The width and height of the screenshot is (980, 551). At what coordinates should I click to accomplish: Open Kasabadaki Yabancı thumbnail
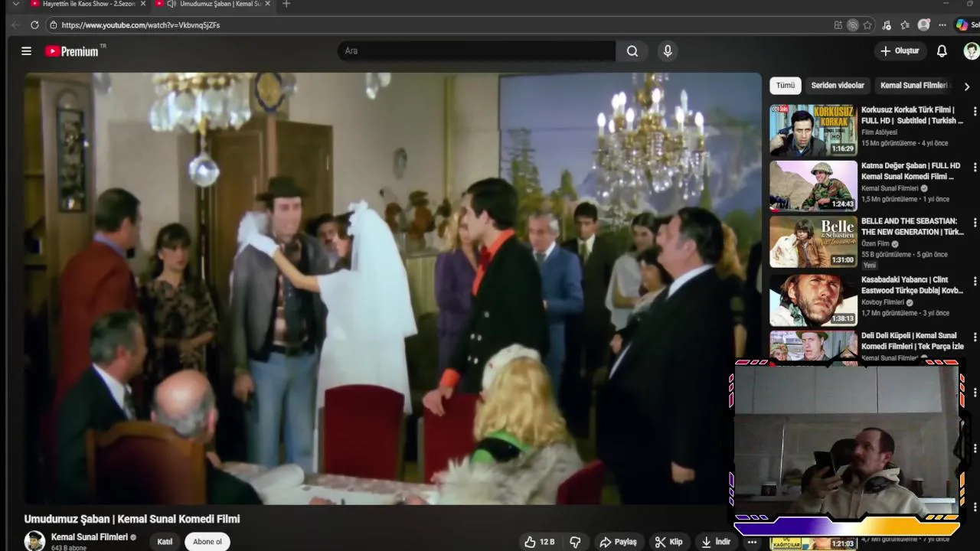point(813,301)
